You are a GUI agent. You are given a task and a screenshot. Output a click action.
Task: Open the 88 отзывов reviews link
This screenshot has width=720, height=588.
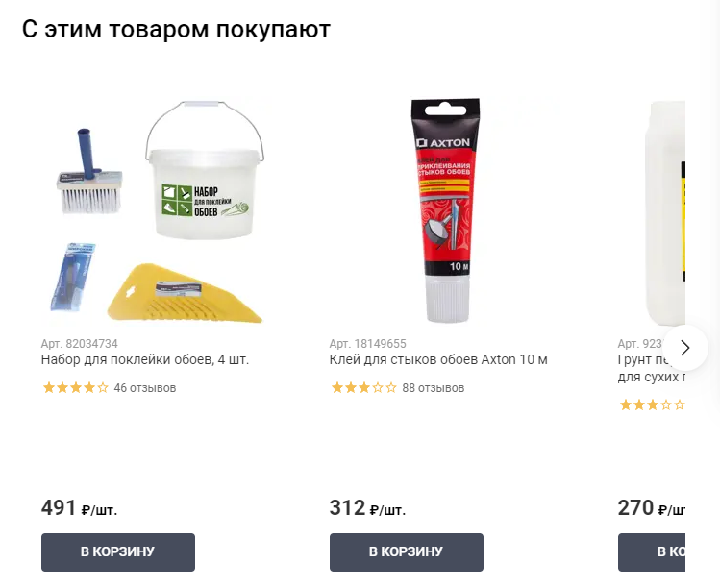coord(434,388)
